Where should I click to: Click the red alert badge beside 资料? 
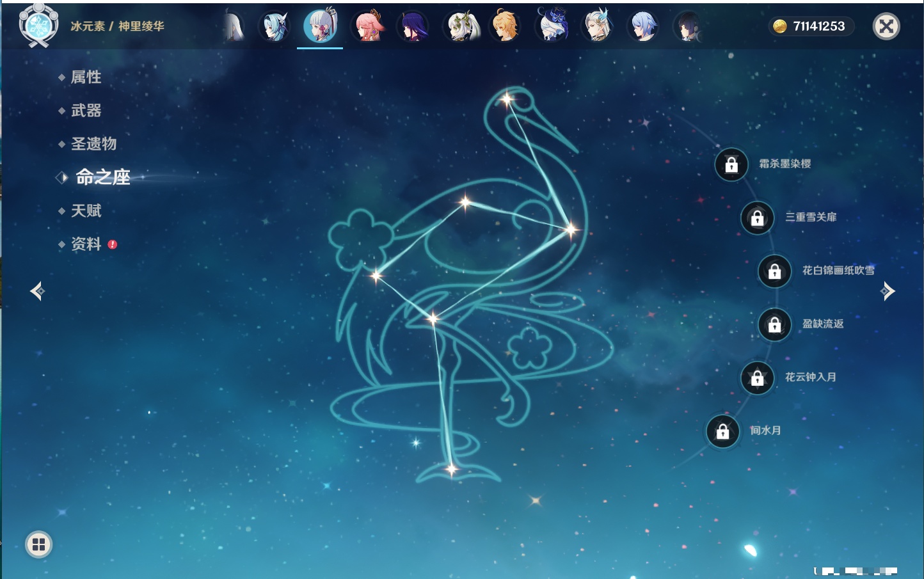point(113,244)
